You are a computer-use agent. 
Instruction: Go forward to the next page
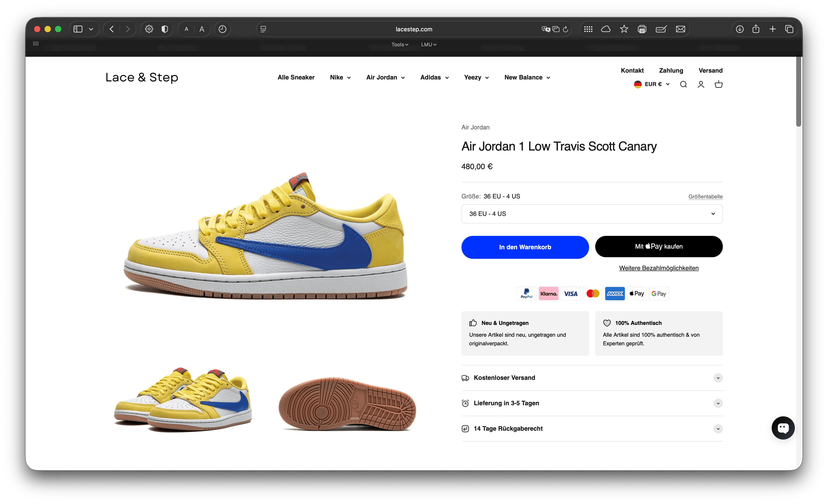[x=128, y=29]
